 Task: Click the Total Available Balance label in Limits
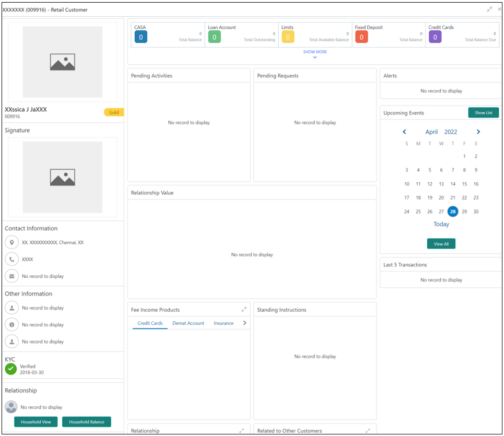pos(329,40)
